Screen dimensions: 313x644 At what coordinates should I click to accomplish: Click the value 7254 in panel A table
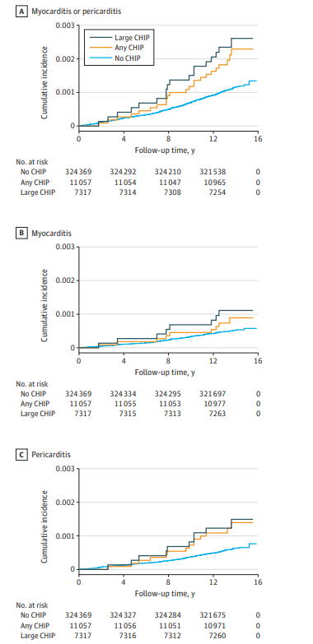point(213,192)
